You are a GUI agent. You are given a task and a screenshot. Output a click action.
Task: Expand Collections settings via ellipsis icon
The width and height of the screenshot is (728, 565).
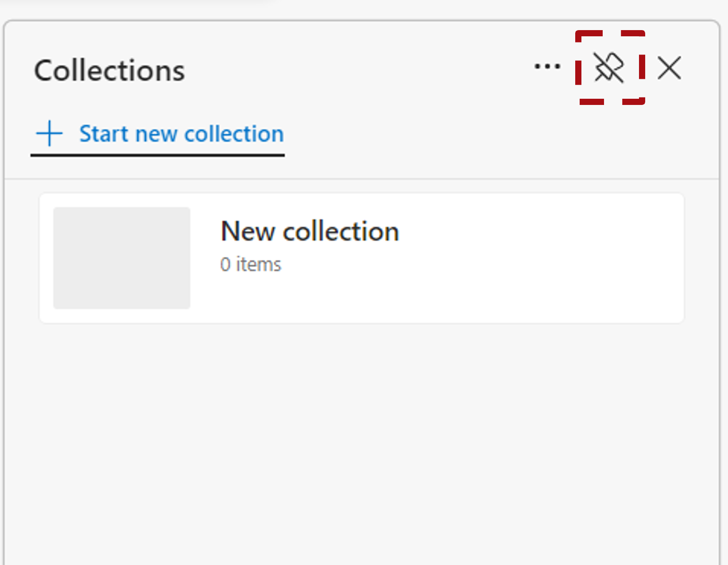(x=547, y=67)
